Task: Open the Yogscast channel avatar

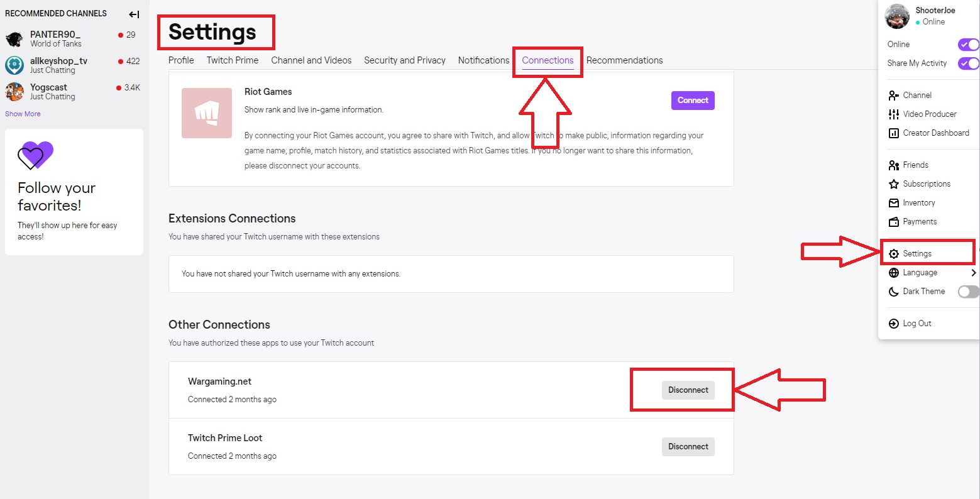Action: pos(14,92)
